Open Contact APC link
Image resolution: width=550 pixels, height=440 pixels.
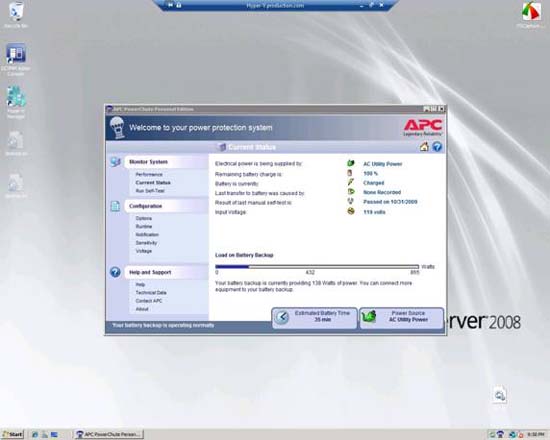pos(149,301)
